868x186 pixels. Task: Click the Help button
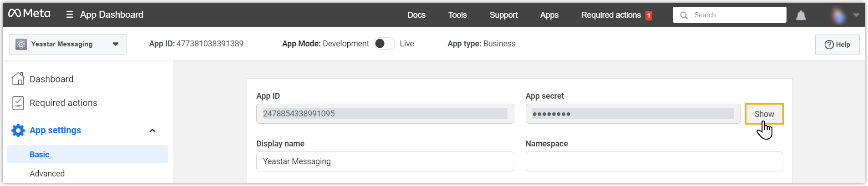tap(837, 45)
